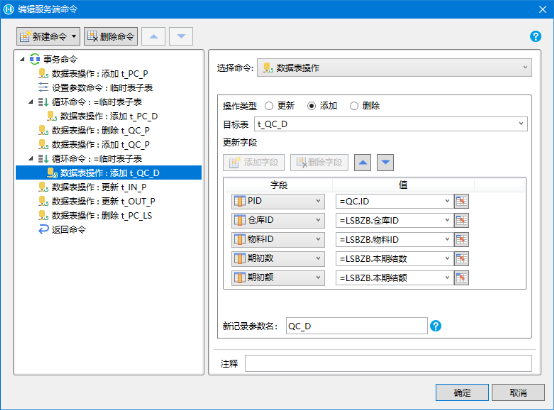This screenshot has width=554, height=410.
Task: Move command down in toolbar
Action: pyautogui.click(x=181, y=36)
